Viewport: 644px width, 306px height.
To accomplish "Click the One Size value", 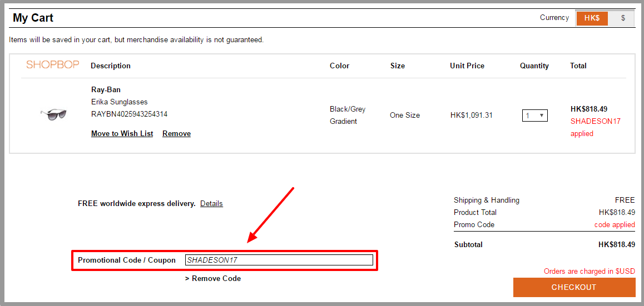I will (405, 116).
